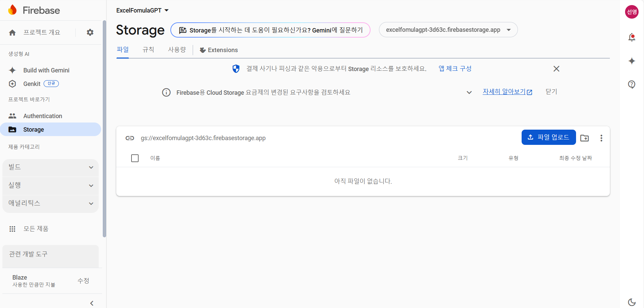Open the Extensions tab
644x308 pixels.
point(219,50)
